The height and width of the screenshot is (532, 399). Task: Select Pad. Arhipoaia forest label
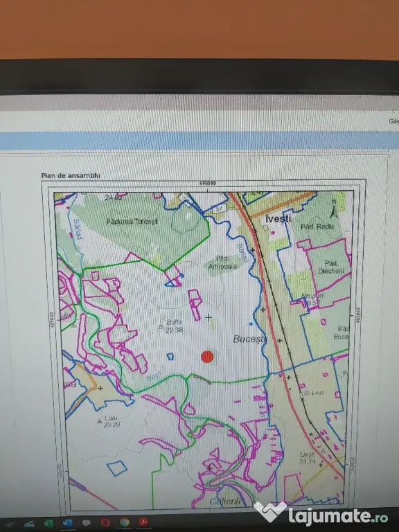[222, 263]
